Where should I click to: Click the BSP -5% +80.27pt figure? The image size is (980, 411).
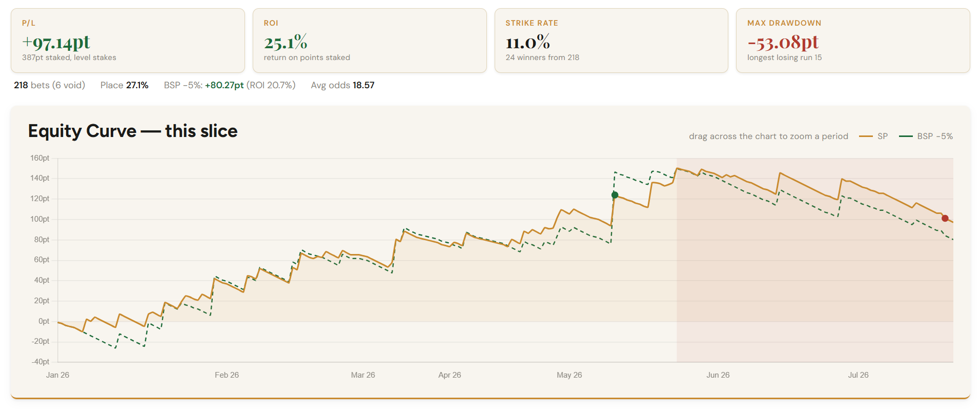pyautogui.click(x=224, y=85)
